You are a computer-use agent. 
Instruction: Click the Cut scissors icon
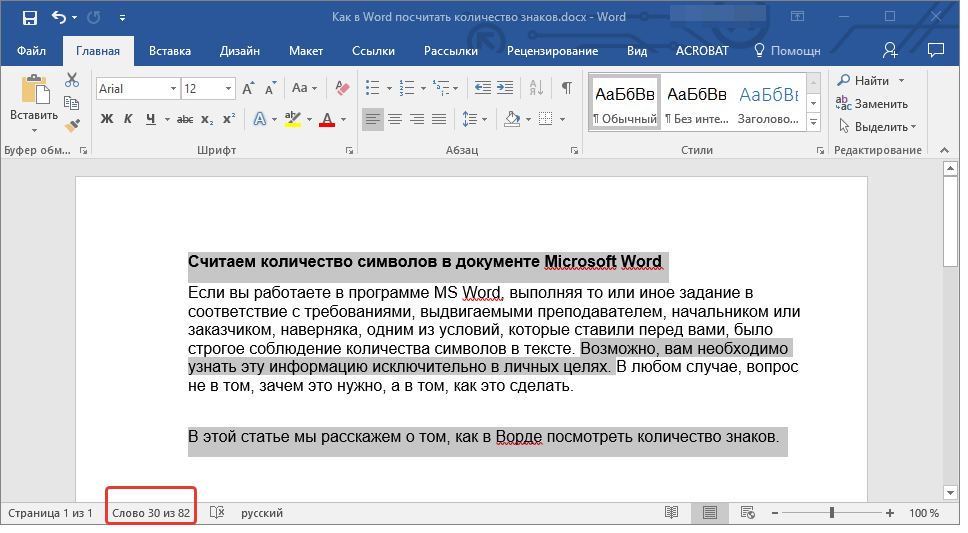pyautogui.click(x=72, y=80)
